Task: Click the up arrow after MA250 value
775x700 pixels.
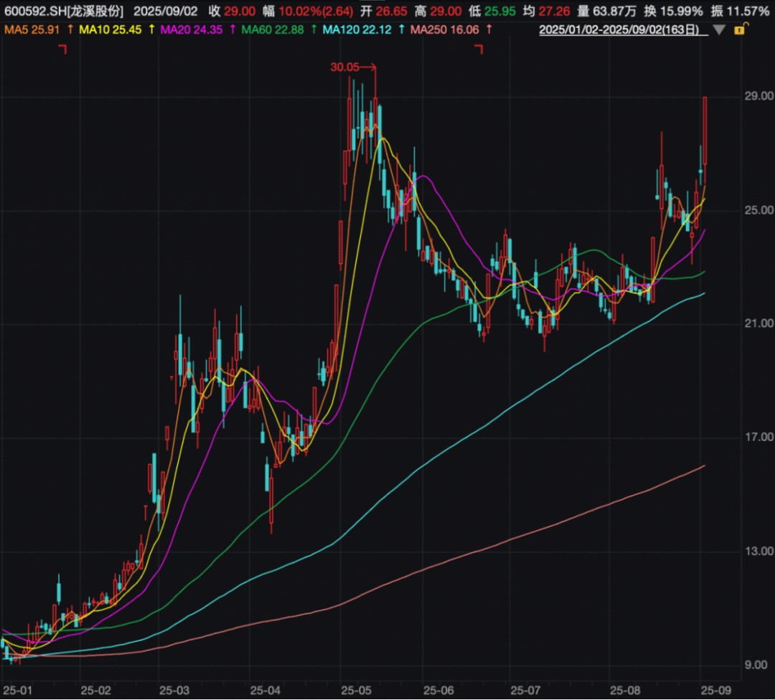Action: (489, 29)
